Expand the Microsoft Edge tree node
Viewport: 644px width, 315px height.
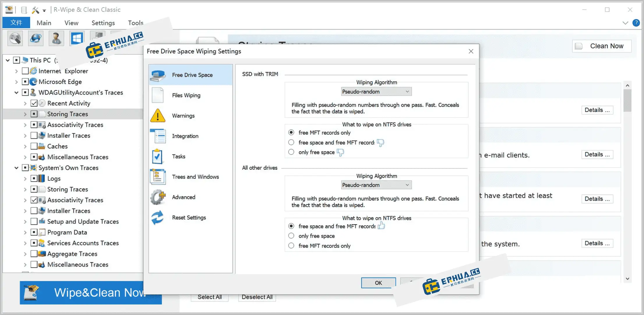pos(17,82)
